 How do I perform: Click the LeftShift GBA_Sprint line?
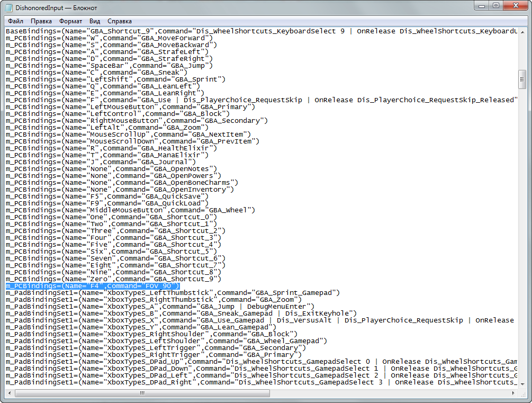coord(116,79)
